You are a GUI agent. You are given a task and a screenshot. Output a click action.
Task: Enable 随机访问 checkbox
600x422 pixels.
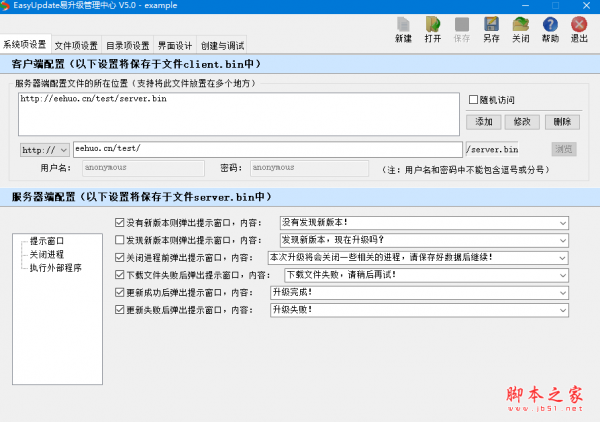tap(473, 99)
